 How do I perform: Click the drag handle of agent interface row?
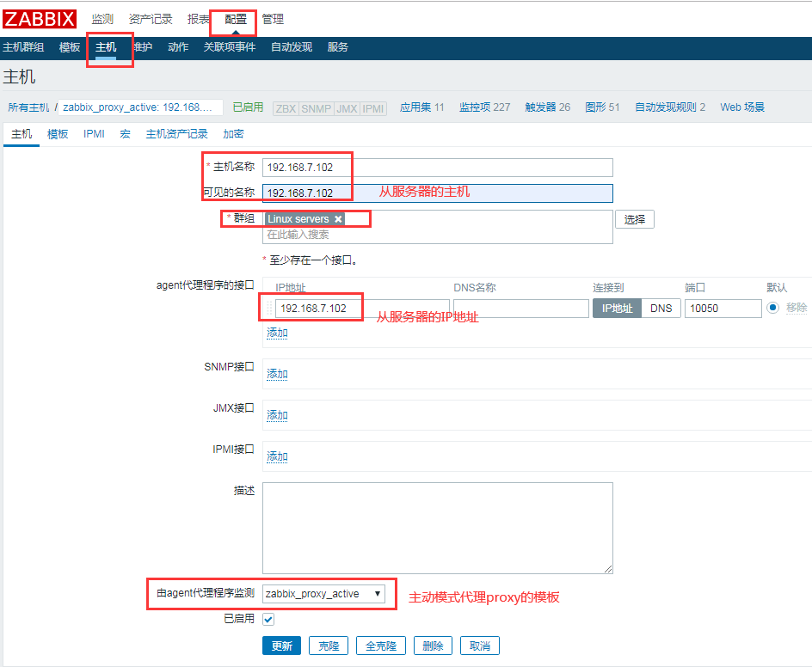269,309
